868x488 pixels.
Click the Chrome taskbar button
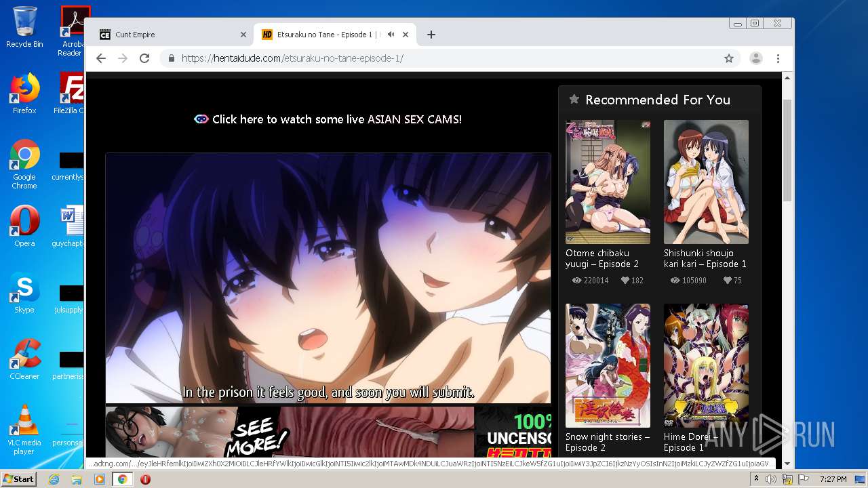tap(122, 479)
